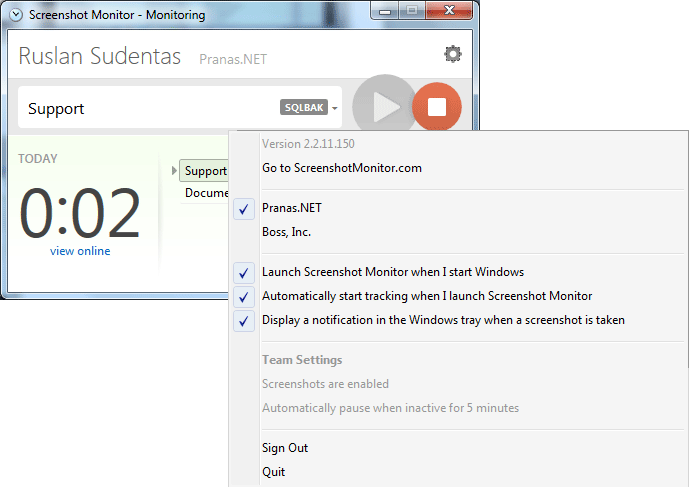Click the SQLBAK project tag
Image resolution: width=689 pixels, height=487 pixels.
point(304,107)
